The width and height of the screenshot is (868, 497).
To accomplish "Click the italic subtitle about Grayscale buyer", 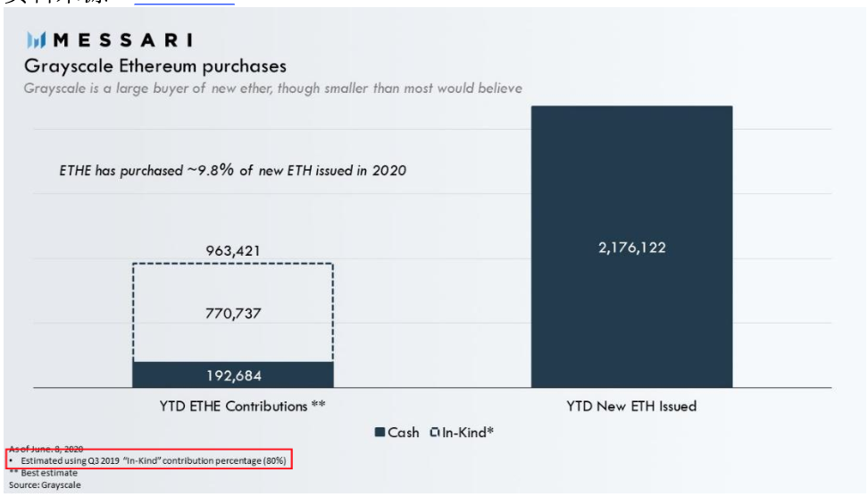I will coord(273,88).
